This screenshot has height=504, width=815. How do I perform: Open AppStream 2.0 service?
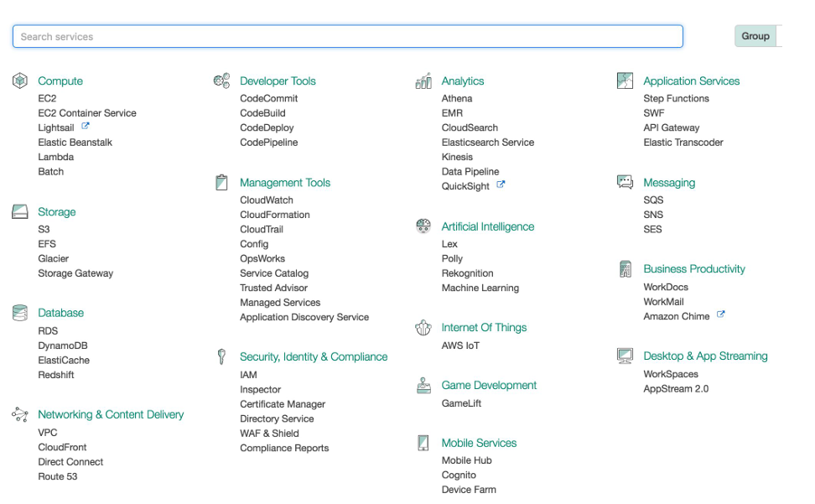tap(676, 388)
